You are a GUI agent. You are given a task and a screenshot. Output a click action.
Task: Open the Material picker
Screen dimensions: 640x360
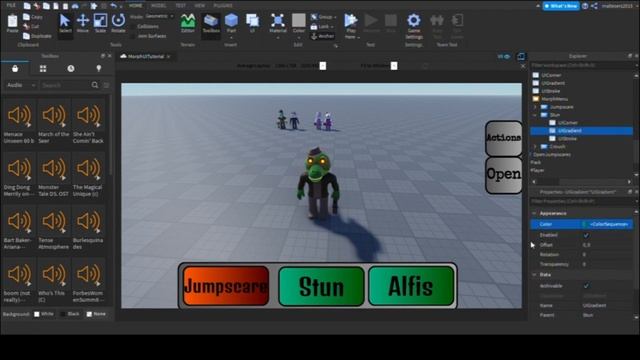pos(278,23)
